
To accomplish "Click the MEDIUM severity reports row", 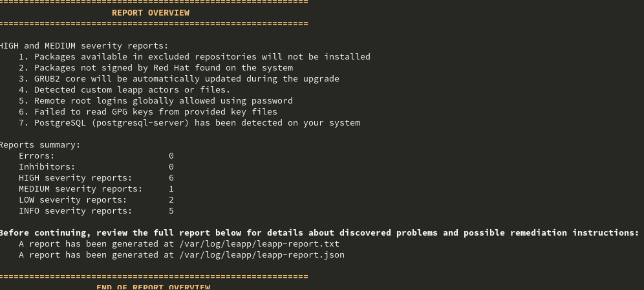I will coord(96,189).
